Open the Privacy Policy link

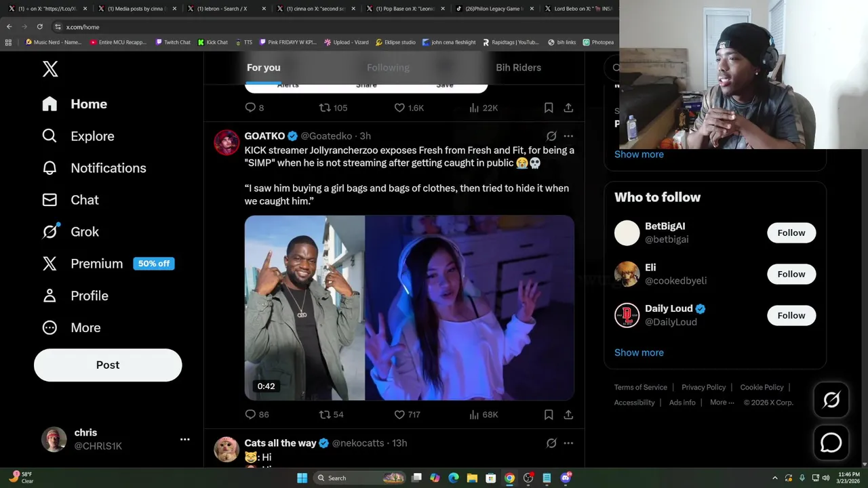(x=703, y=387)
